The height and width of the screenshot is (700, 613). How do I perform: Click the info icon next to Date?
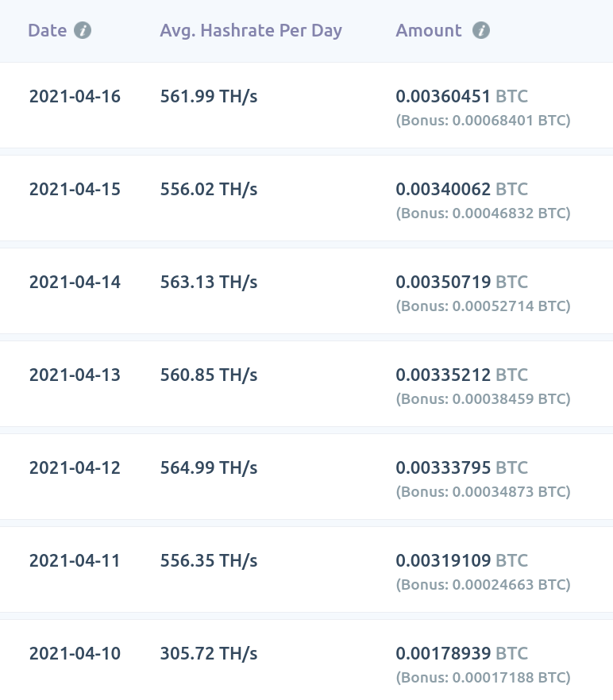tap(83, 31)
